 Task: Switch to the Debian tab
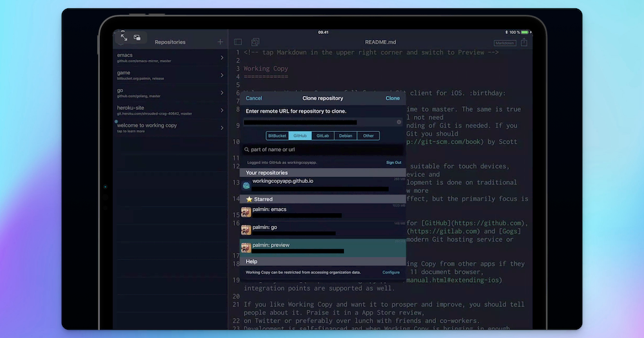[x=345, y=136]
